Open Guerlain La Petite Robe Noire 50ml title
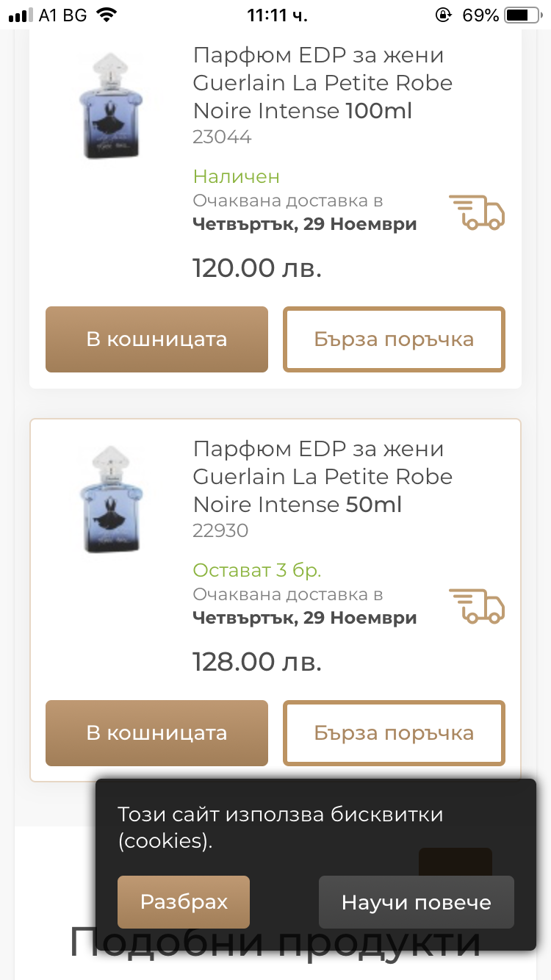This screenshot has height=980, width=551. 323,477
